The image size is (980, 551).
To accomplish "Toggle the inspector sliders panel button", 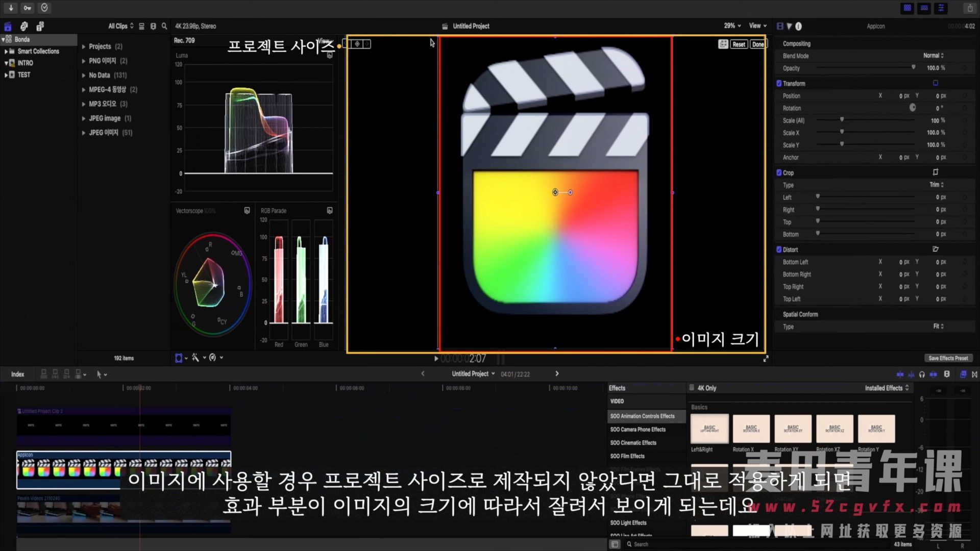I will pos(941,8).
